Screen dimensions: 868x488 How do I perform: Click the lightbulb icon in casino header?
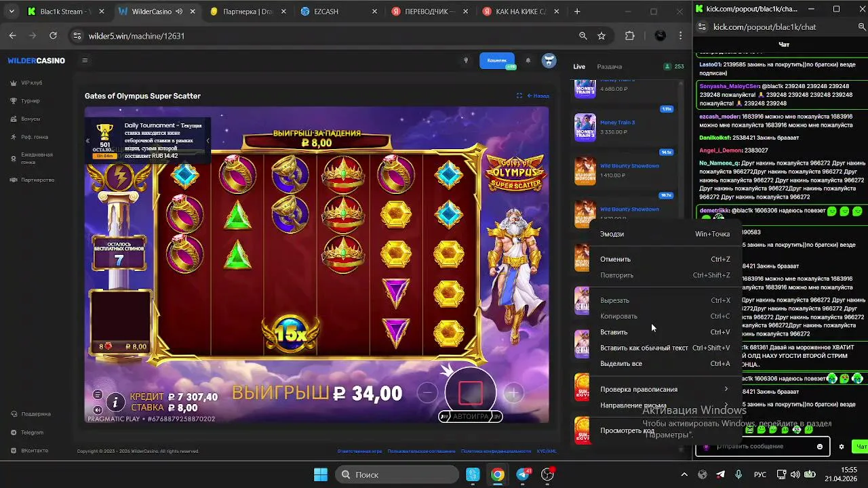[x=465, y=60]
